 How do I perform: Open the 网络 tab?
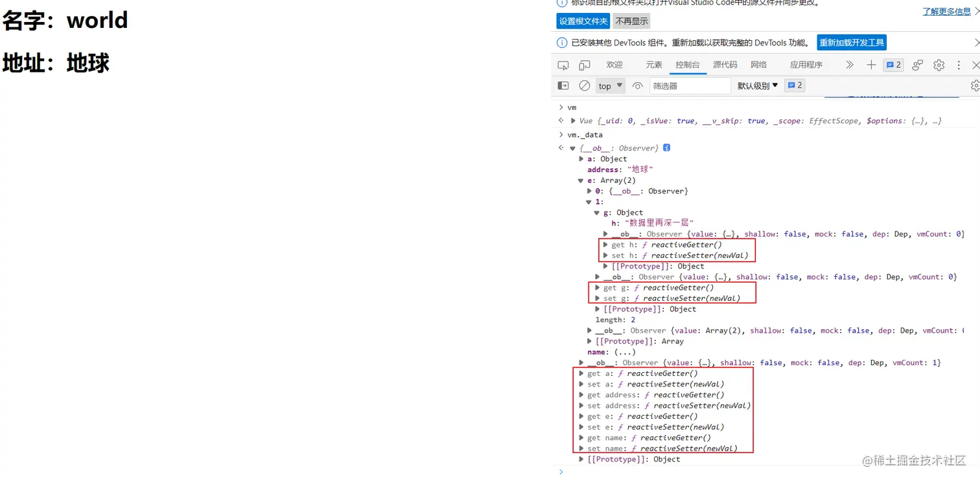tap(759, 65)
